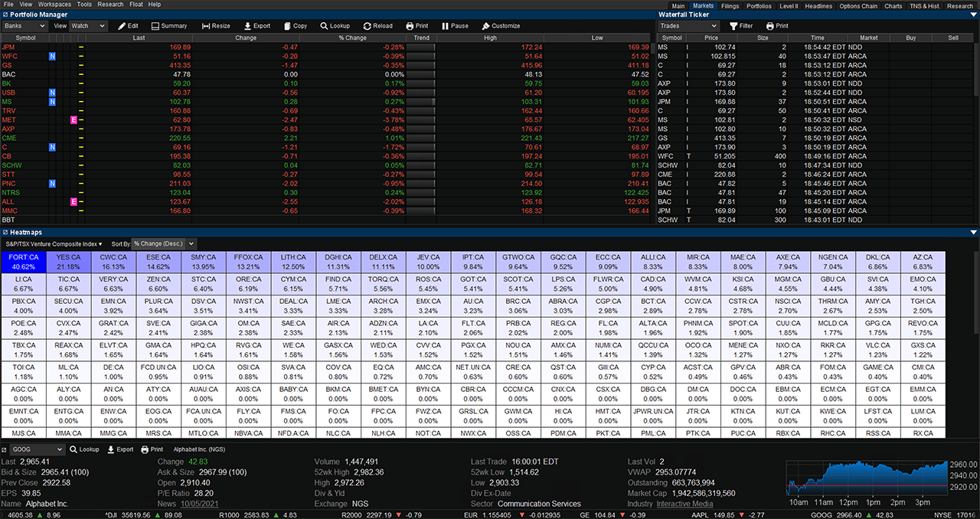Select the YES:CA heatmap cell
The width and height of the screenshot is (980, 519).
[x=68, y=262]
